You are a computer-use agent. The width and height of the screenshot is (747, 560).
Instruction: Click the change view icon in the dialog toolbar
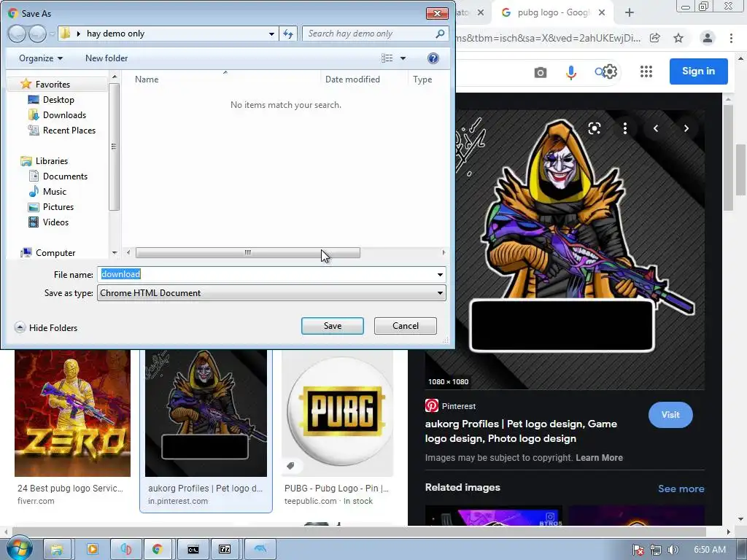point(387,58)
